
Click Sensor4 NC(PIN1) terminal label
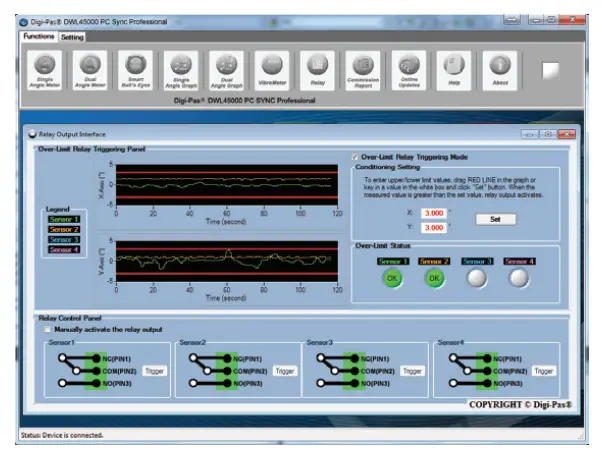point(507,359)
